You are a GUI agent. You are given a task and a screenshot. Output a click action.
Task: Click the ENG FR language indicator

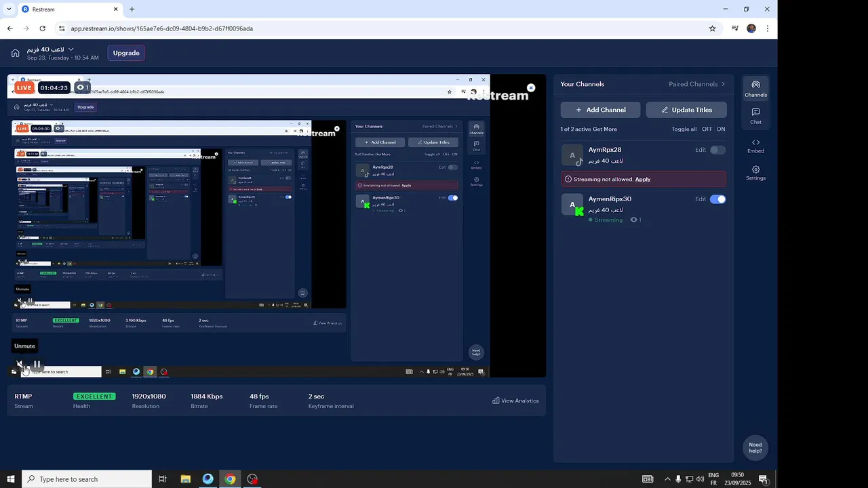[713, 479]
